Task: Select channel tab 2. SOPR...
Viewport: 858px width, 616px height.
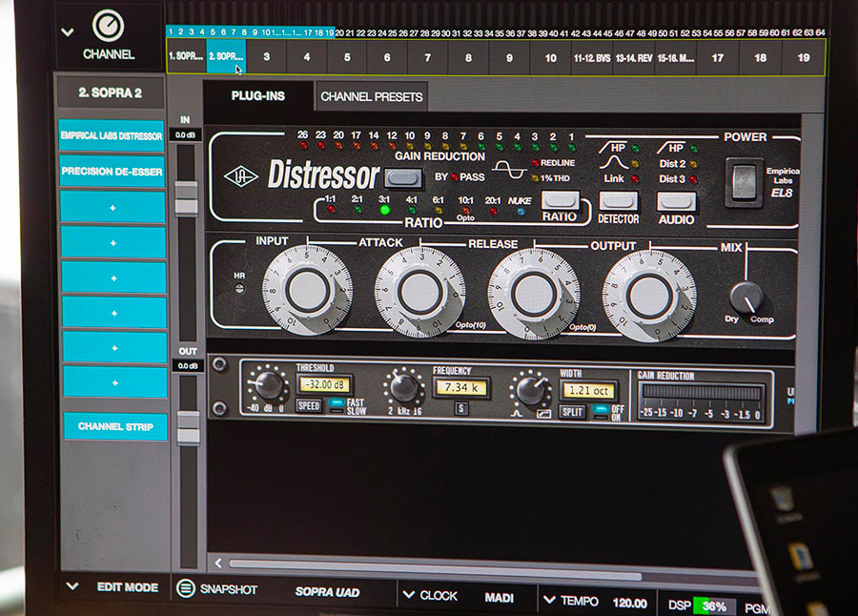Action: pyautogui.click(x=226, y=56)
